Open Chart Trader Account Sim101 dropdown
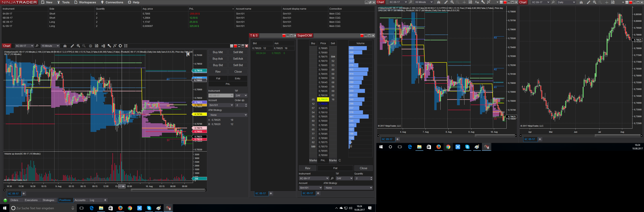 coord(221,105)
